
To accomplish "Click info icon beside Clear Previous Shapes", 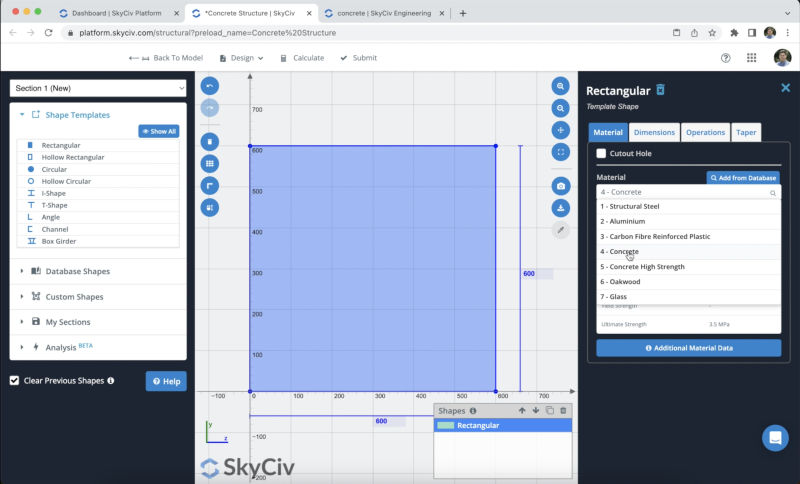I will (111, 380).
